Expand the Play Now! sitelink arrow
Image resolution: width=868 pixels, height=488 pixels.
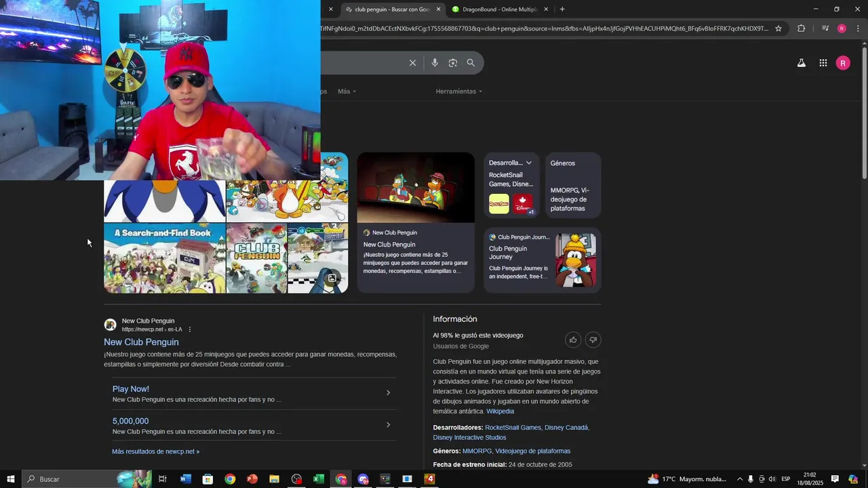[x=388, y=393]
